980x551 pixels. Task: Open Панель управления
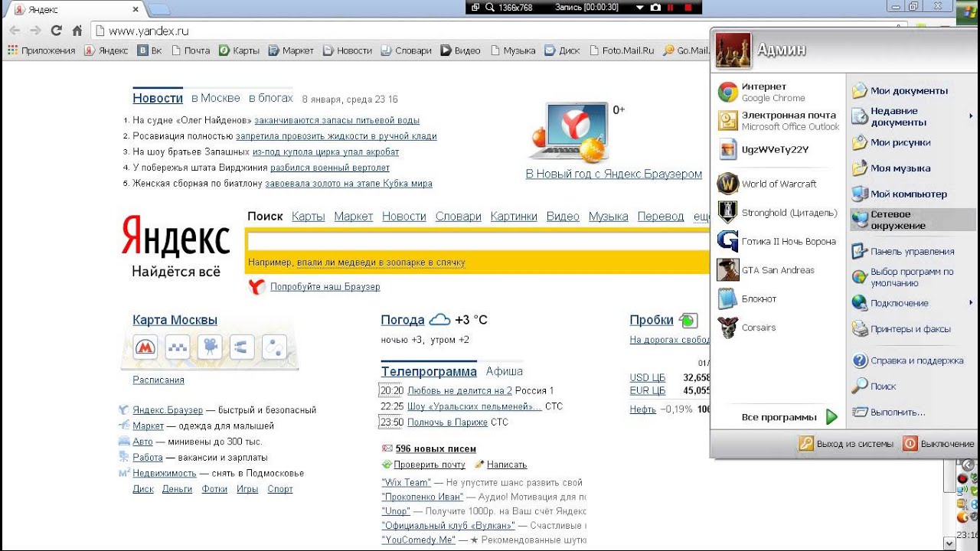click(913, 252)
